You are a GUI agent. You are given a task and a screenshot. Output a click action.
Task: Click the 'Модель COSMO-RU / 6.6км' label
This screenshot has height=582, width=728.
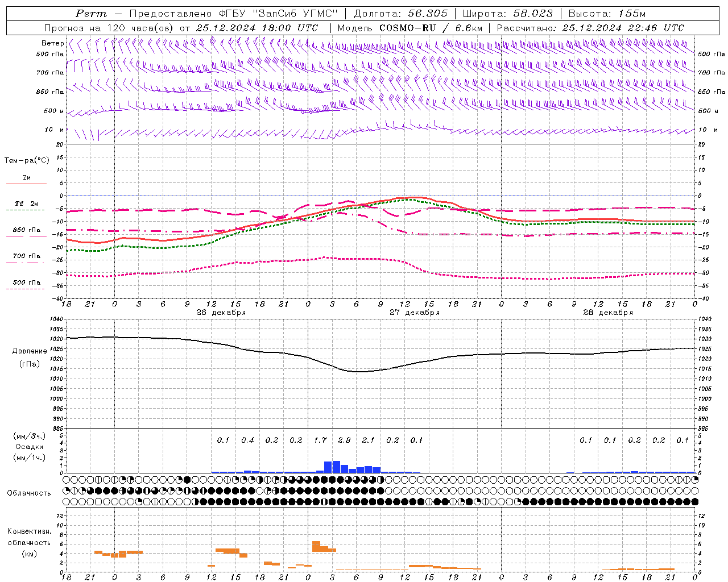(409, 28)
